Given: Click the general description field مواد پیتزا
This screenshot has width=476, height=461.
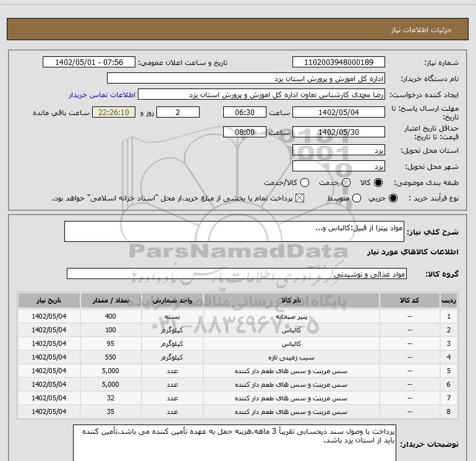Looking at the screenshot, I should [x=234, y=231].
